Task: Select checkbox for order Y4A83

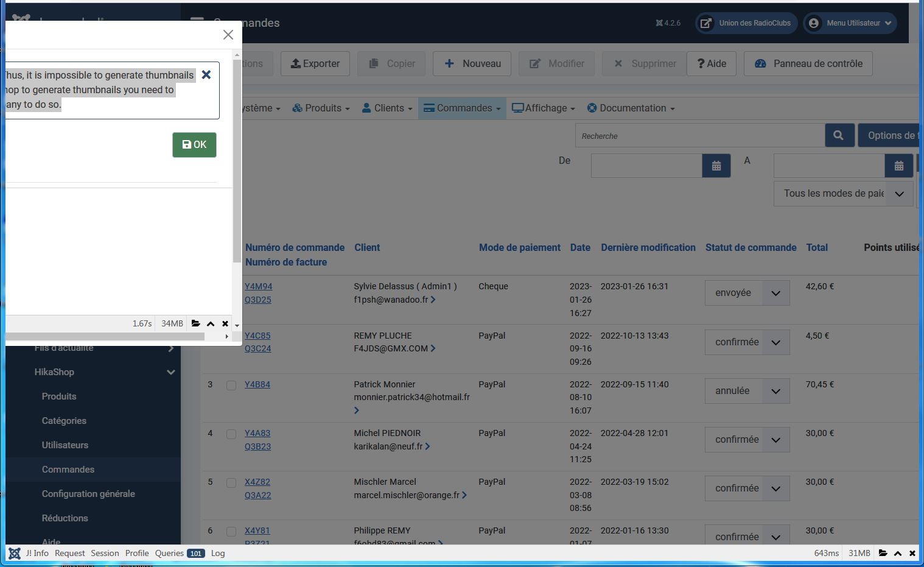Action: 231,434
